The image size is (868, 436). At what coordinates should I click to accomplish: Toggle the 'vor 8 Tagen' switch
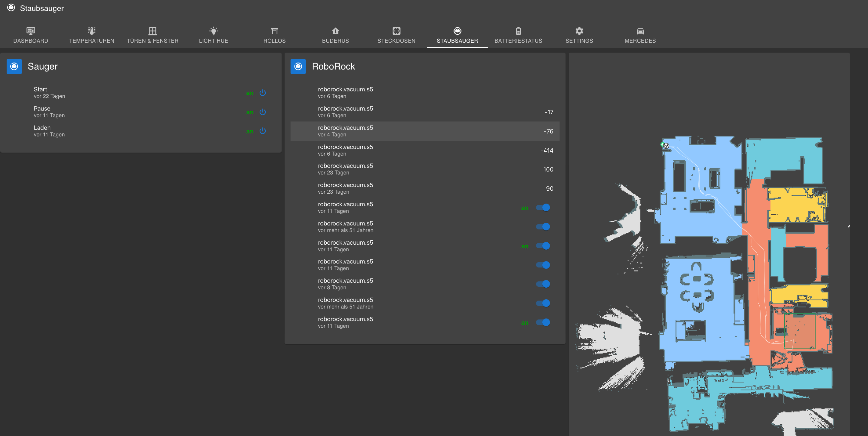coord(543,284)
